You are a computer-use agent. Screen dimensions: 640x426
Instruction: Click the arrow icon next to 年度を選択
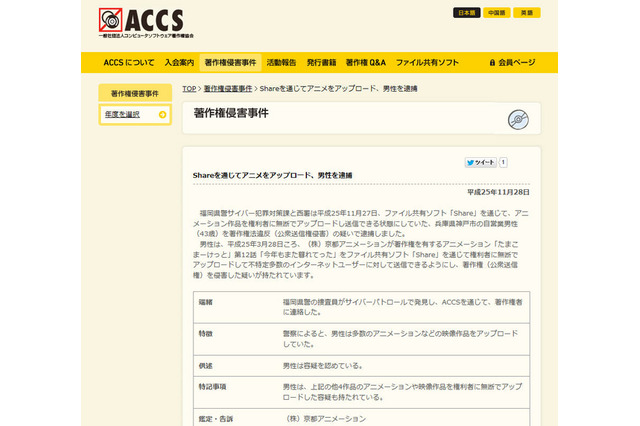click(x=162, y=115)
